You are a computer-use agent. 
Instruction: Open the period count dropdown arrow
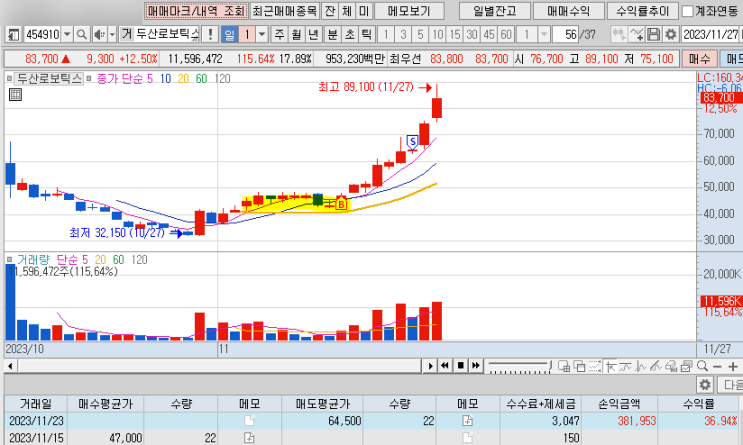(x=262, y=35)
